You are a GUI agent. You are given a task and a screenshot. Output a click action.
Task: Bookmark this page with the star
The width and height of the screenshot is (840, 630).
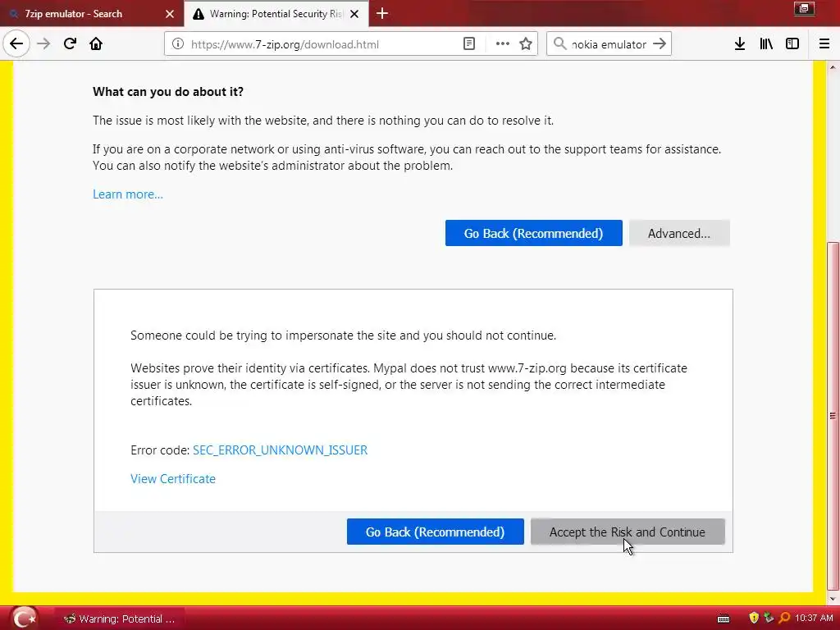pyautogui.click(x=526, y=44)
